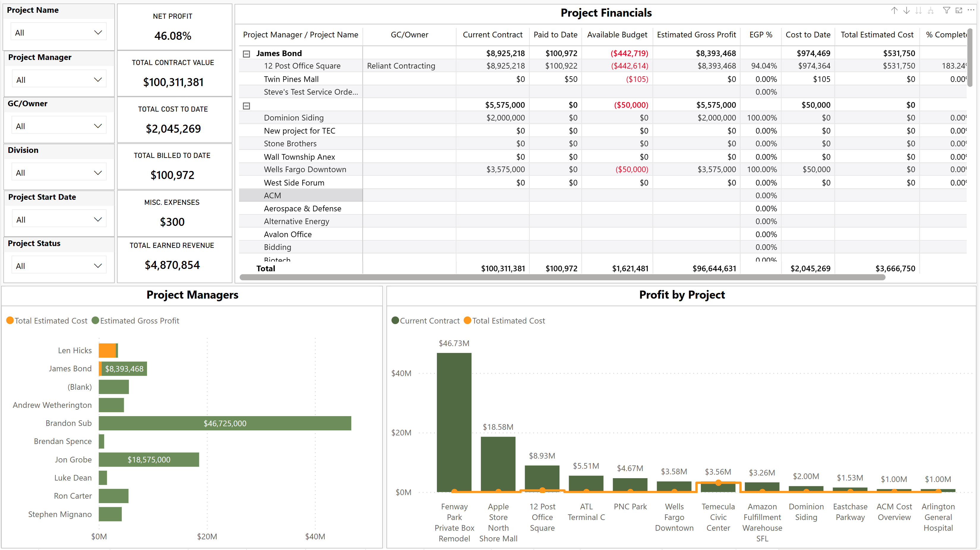Open the Project Name dropdown
This screenshot has height=550, width=980.
point(59,33)
